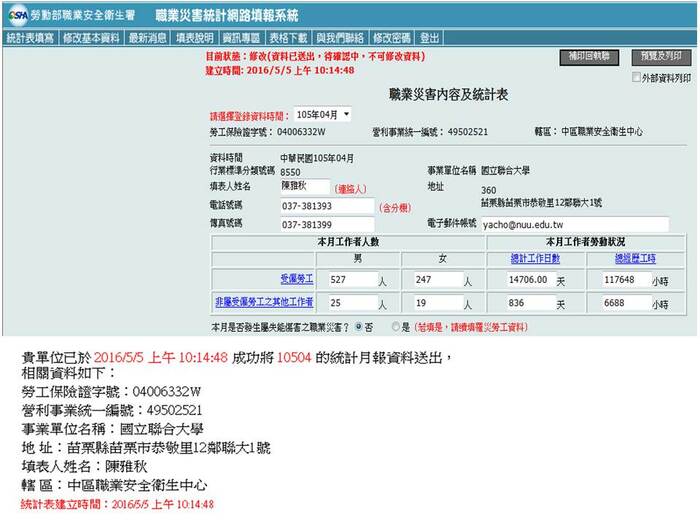Select 登出 to log out
Screen dimensions: 700x525
tap(429, 38)
